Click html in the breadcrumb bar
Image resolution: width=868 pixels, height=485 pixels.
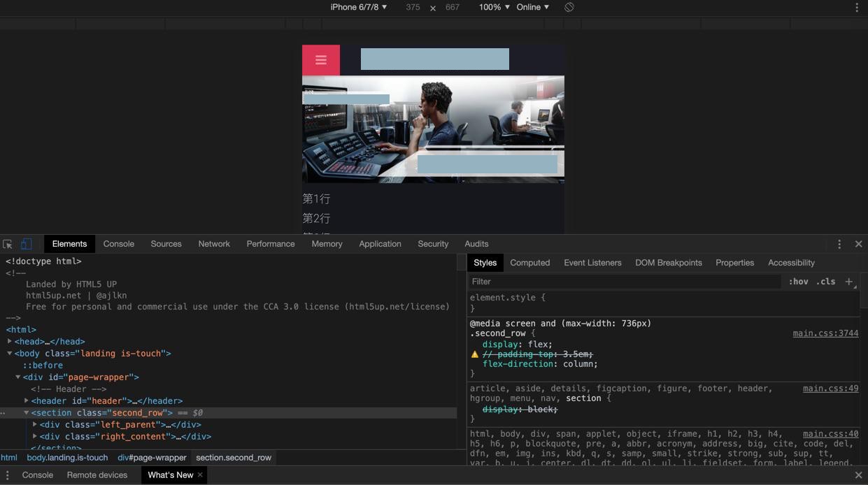tap(9, 458)
